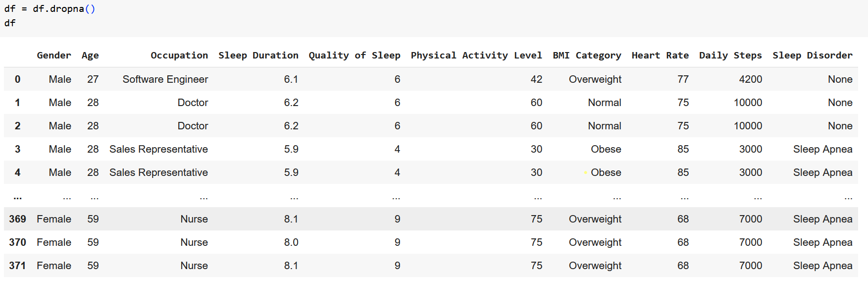Screen dimensions: 868x281
Task: Click the 4200 daily steps cell
Action: tap(750, 79)
